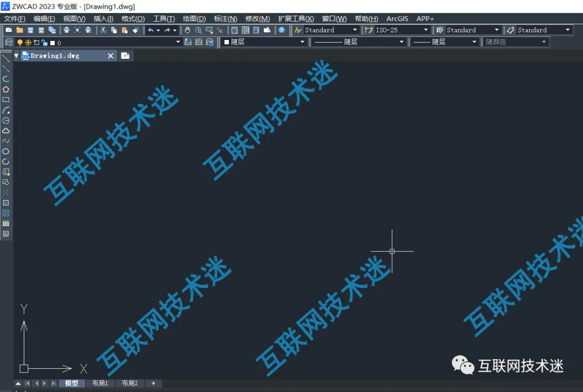The height and width of the screenshot is (392, 583).
Task: Select the Circle tool in the Draw toolbar
Action: [5, 120]
